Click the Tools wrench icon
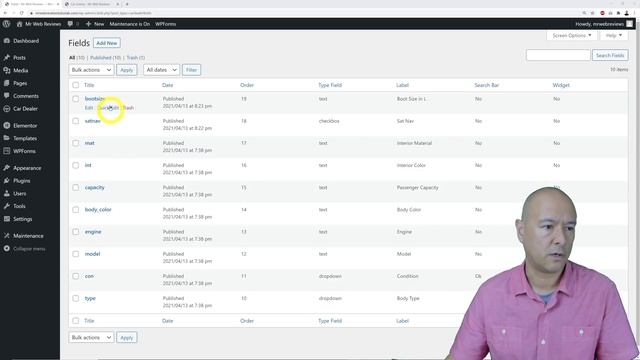This screenshot has height=360, width=640. [7, 206]
